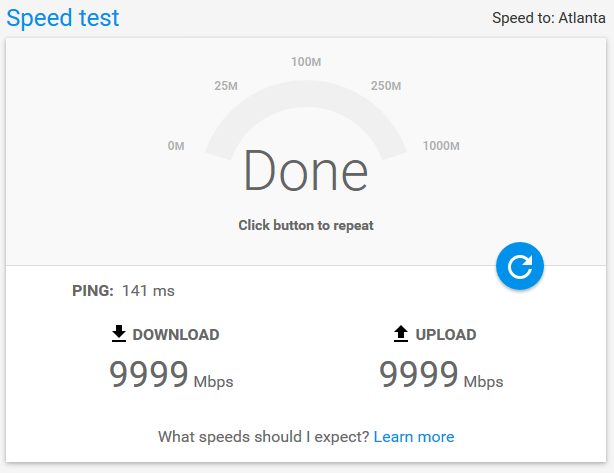Click the DOWNLOAD label text
The height and width of the screenshot is (473, 614).
tap(176, 335)
